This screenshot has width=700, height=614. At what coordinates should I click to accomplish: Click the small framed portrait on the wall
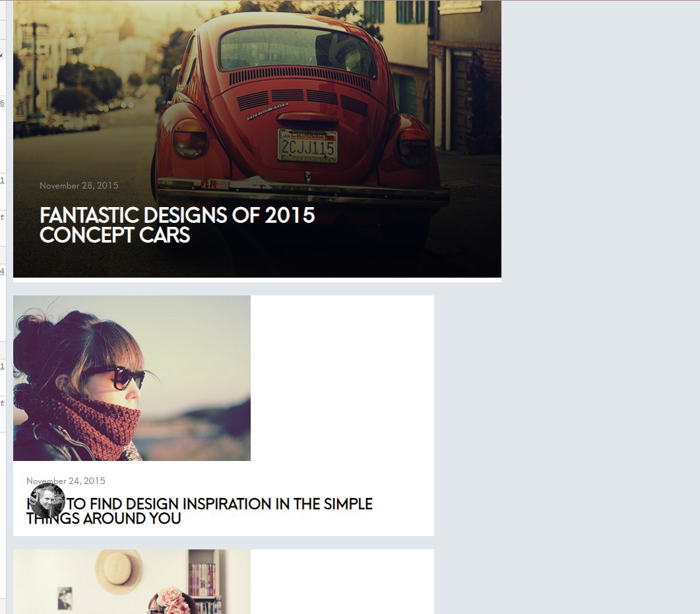pos(65,598)
